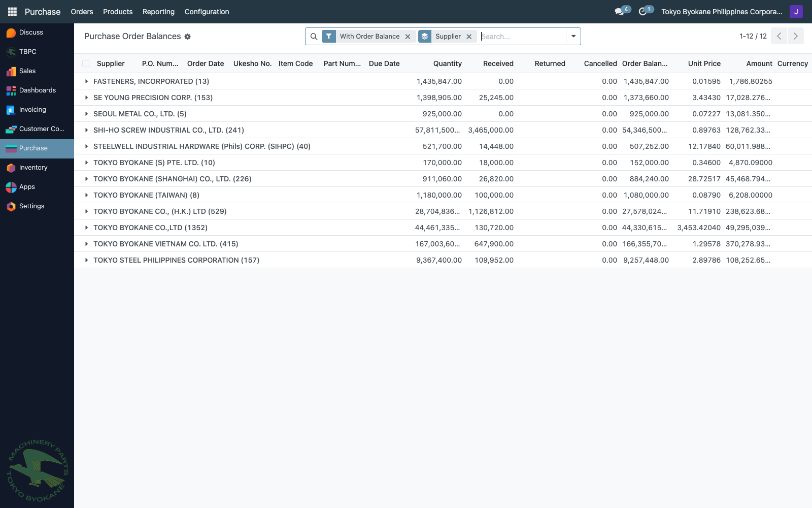Open the Apps sidebar entry
The width and height of the screenshot is (812, 508).
coord(37,187)
